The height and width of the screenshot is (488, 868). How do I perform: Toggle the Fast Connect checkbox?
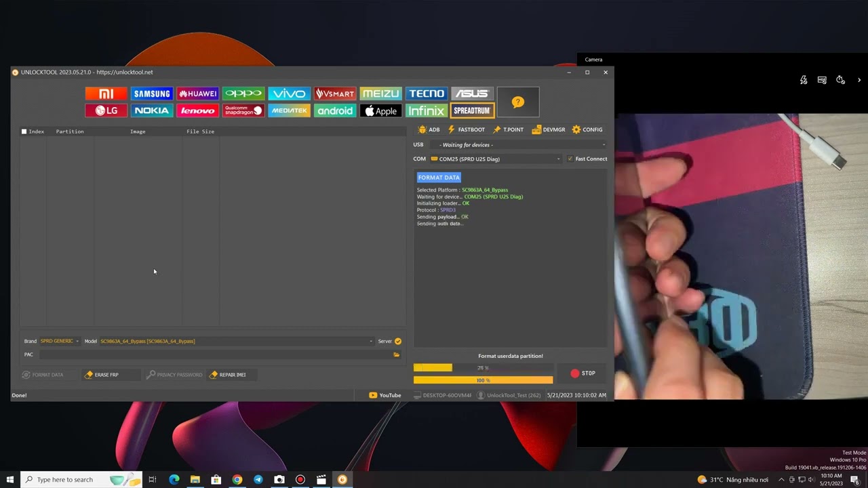coord(570,159)
